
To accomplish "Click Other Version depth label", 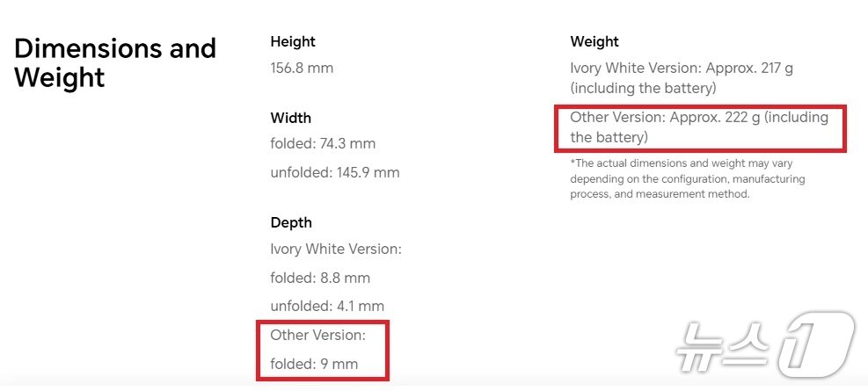I will [318, 335].
